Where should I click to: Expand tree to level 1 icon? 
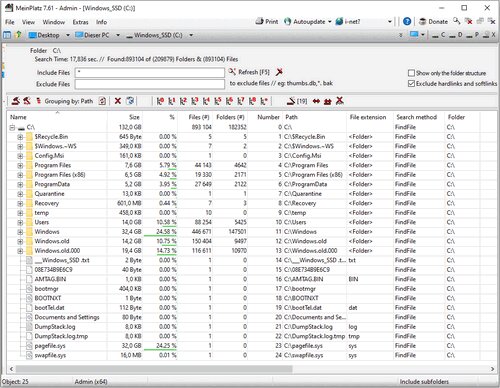tap(172, 101)
